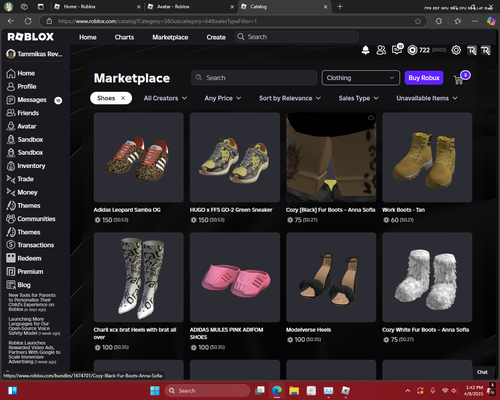The height and width of the screenshot is (400, 500).
Task: Open the messages chat icon in top bar
Action: 397,49
